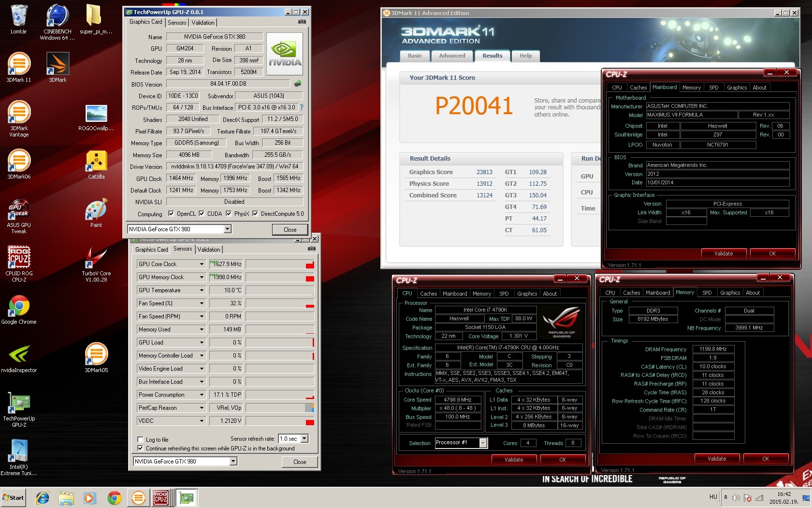Switch to the Advanced tab in 3DMark 11
This screenshot has height=508, width=812.
pyautogui.click(x=452, y=56)
